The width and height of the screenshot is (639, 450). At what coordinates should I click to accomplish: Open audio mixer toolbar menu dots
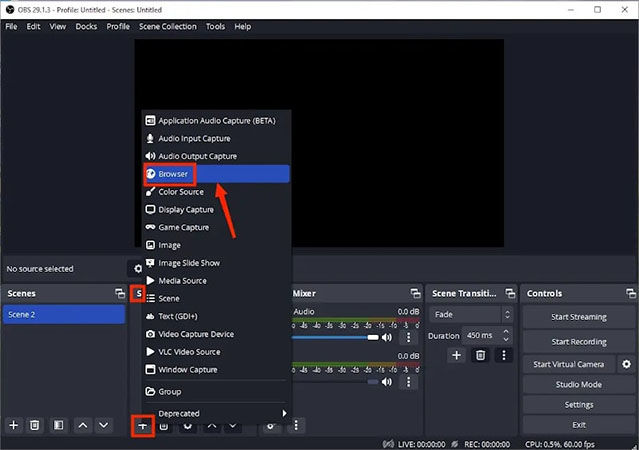tap(296, 426)
